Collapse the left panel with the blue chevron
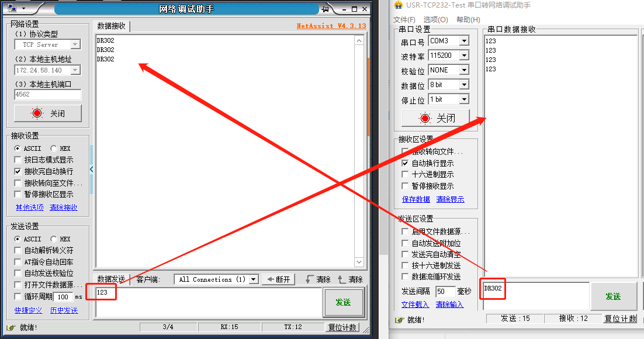 pos(91,169)
